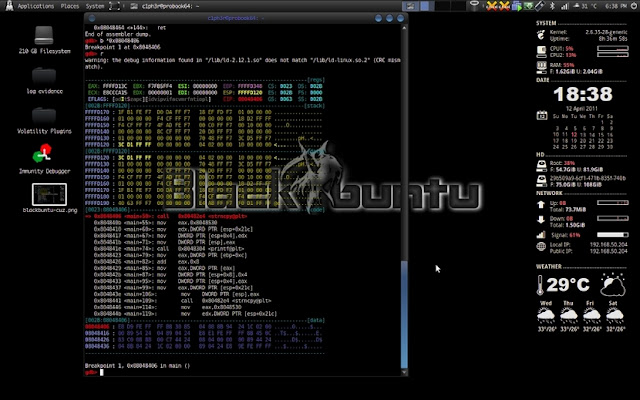640x400 pixels.
Task: Click the RAM icon in System section
Action: coord(541,66)
